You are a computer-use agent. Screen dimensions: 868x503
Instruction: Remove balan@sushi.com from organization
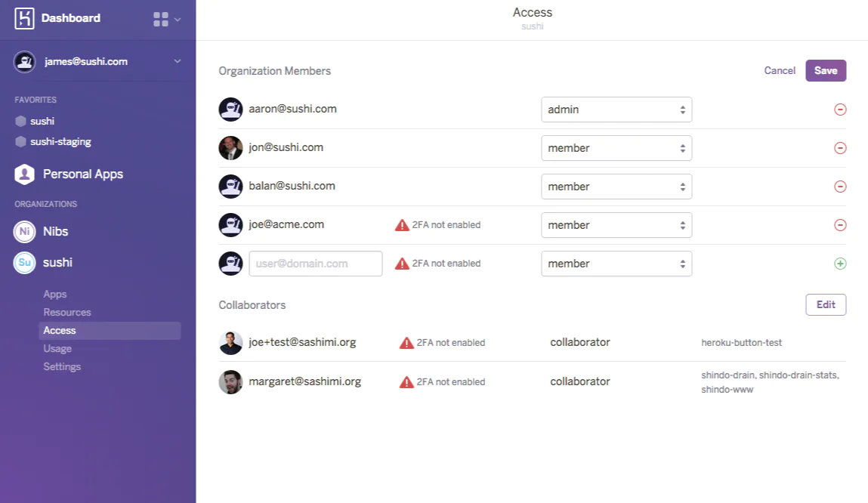coord(840,187)
